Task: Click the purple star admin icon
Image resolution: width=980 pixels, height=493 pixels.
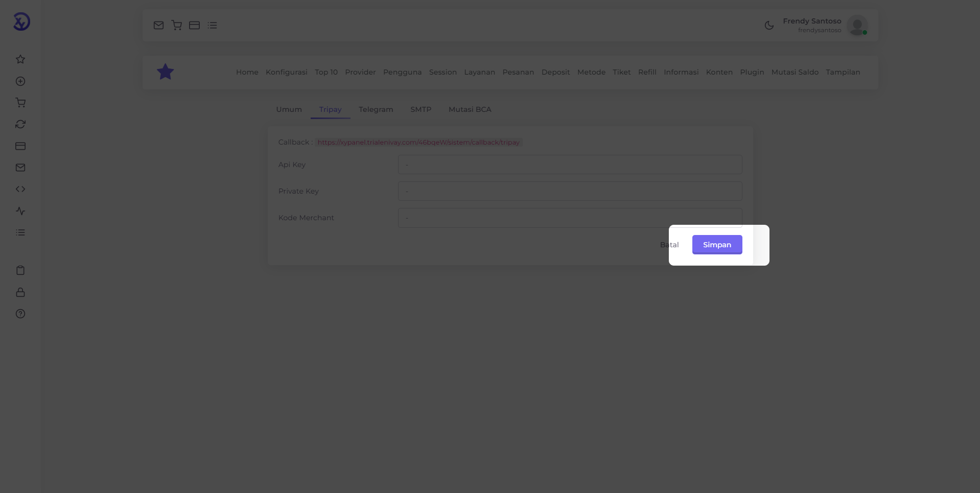Action: point(165,72)
